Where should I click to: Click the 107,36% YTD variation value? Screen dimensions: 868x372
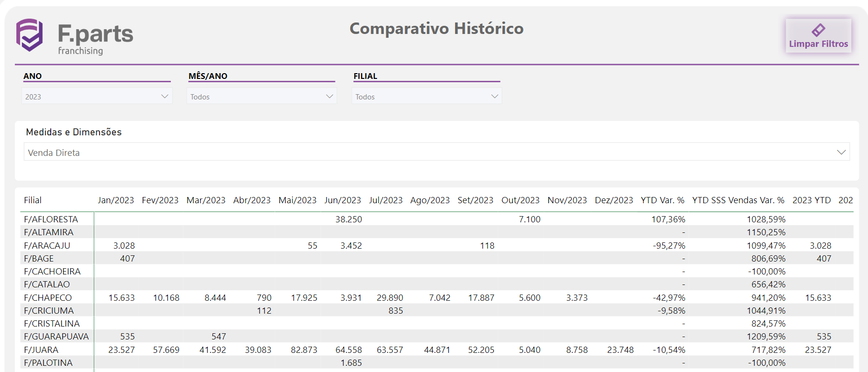click(x=668, y=219)
